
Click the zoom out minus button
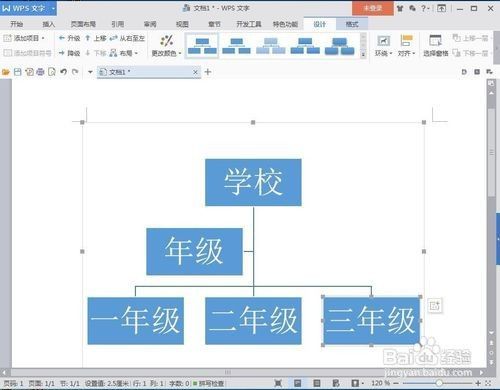pos(396,384)
